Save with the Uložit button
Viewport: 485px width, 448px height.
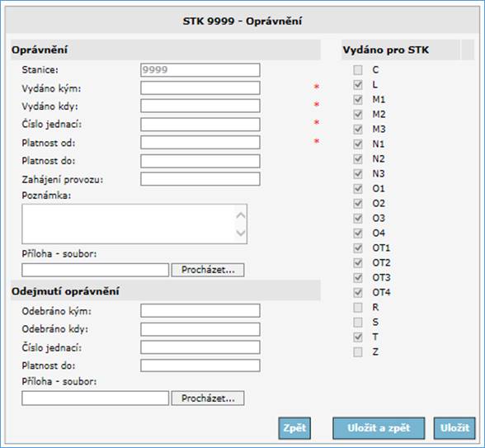pyautogui.click(x=454, y=428)
